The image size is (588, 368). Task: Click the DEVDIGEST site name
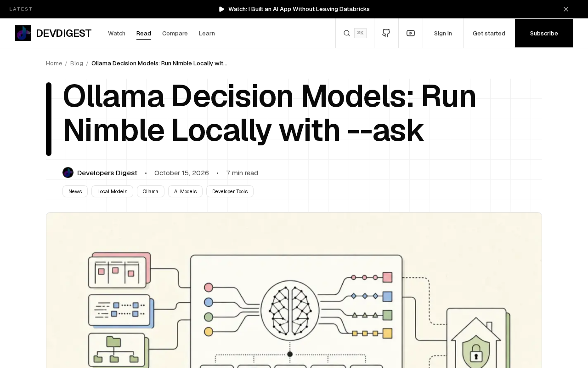pos(64,33)
